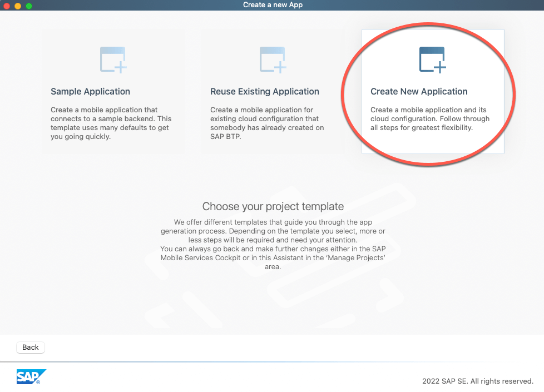Viewport: 544px width, 392px height.
Task: Maximize the window with the green button
Action: tap(29, 6)
